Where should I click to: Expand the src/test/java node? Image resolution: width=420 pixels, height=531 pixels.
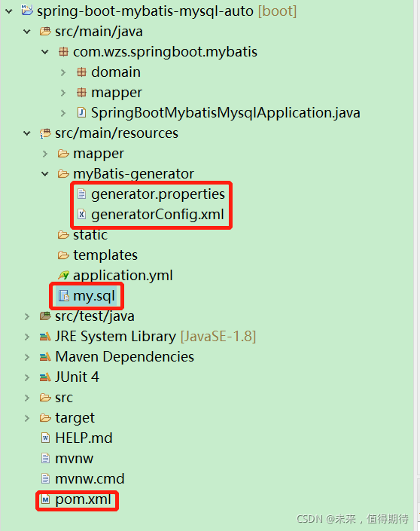click(27, 316)
